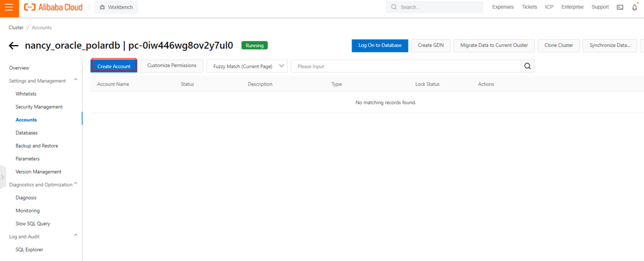Open SQL Explorer in the sidebar
Viewport: 644px width, 261px height.
point(30,249)
